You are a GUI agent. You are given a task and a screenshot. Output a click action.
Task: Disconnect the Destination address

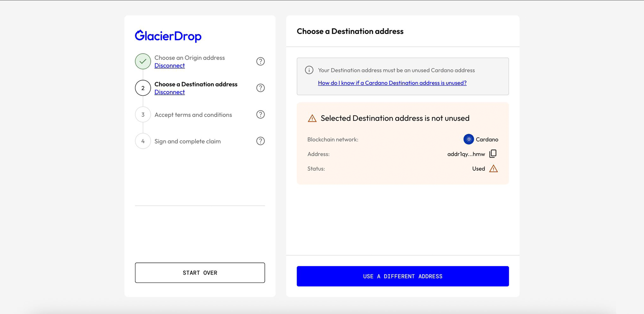(x=169, y=92)
